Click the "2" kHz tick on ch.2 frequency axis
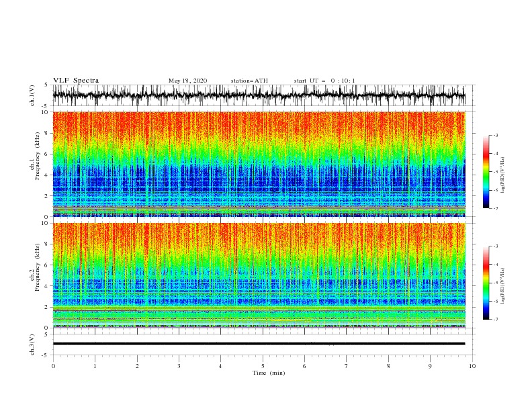Screen dimensions: 532x411 tap(47, 307)
